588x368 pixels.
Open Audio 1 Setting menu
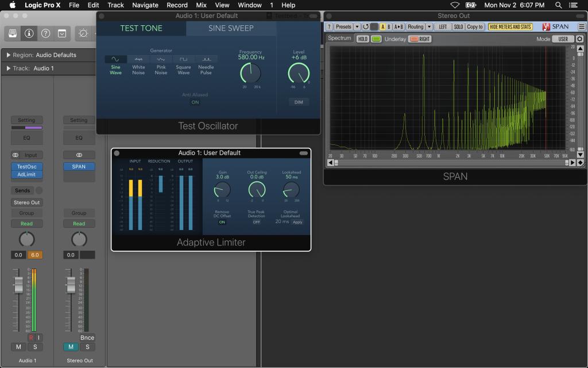point(26,120)
